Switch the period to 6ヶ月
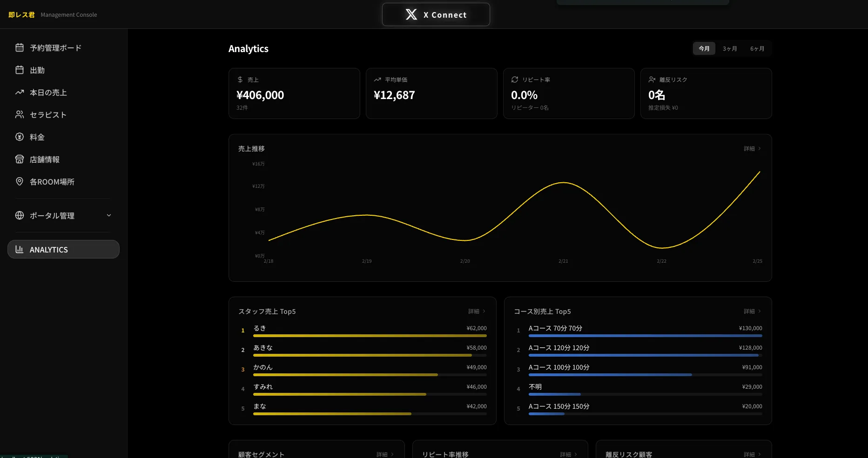 pos(757,49)
